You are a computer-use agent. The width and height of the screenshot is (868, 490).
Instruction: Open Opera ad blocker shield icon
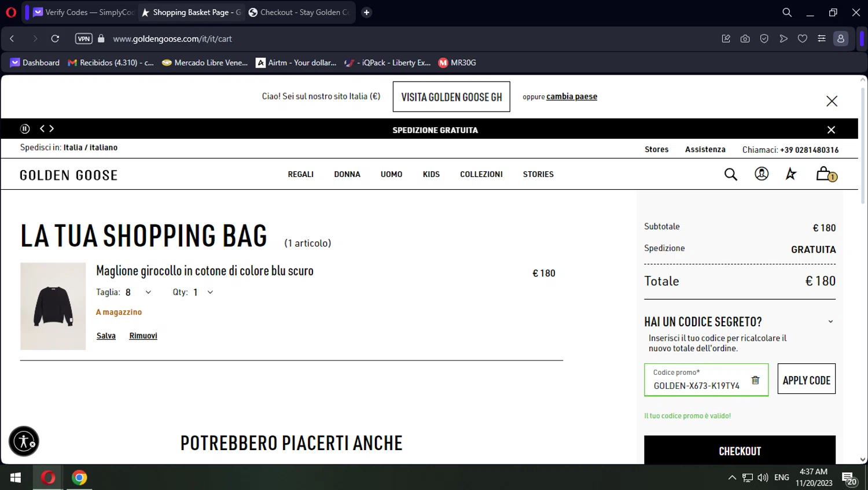(764, 39)
